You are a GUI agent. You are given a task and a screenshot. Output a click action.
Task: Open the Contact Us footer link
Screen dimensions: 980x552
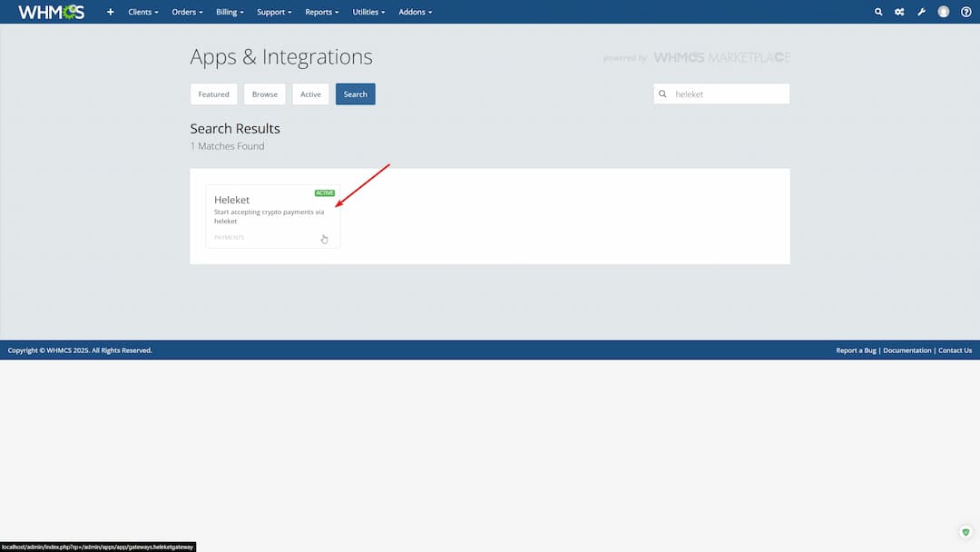tap(955, 350)
